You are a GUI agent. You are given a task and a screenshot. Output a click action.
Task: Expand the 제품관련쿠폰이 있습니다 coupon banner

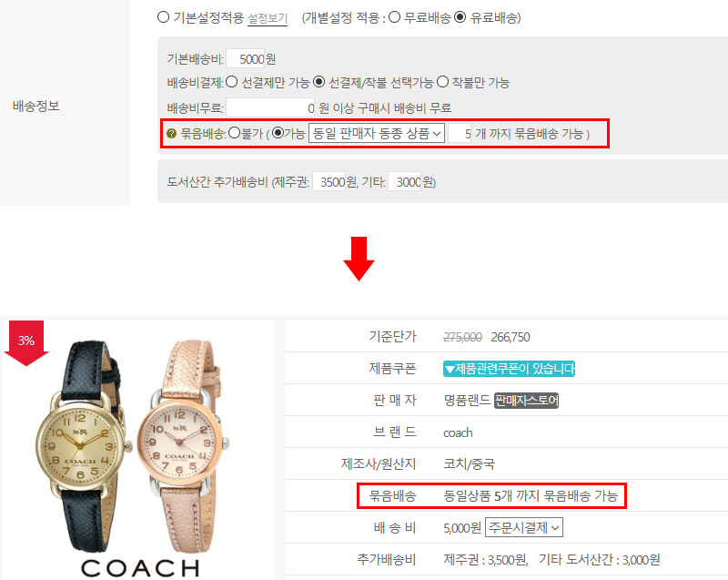click(x=509, y=369)
